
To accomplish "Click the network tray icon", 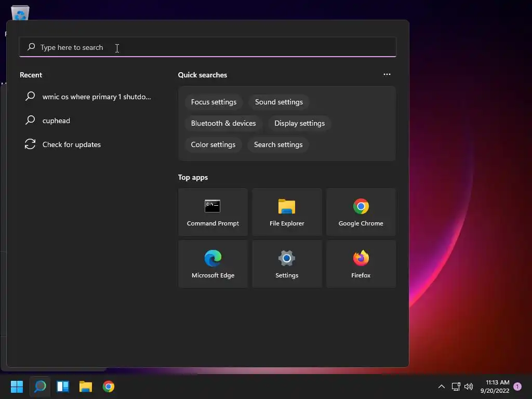I will pyautogui.click(x=456, y=387).
